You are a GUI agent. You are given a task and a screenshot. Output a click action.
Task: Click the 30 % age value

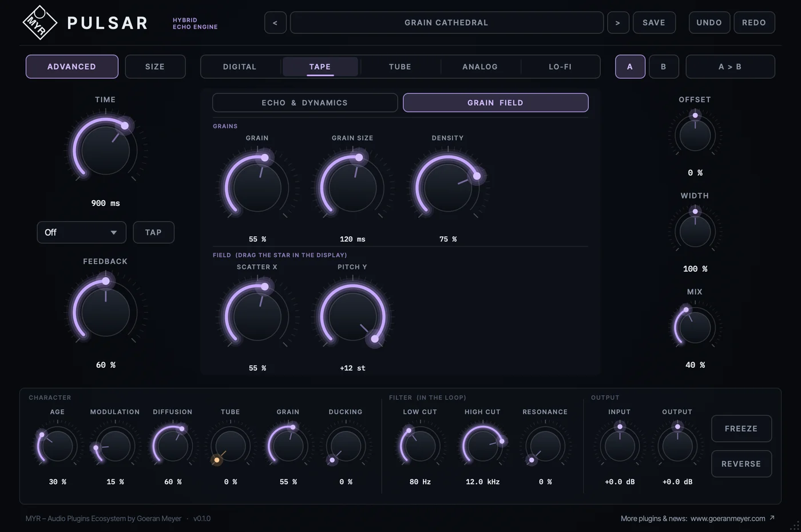click(x=57, y=482)
